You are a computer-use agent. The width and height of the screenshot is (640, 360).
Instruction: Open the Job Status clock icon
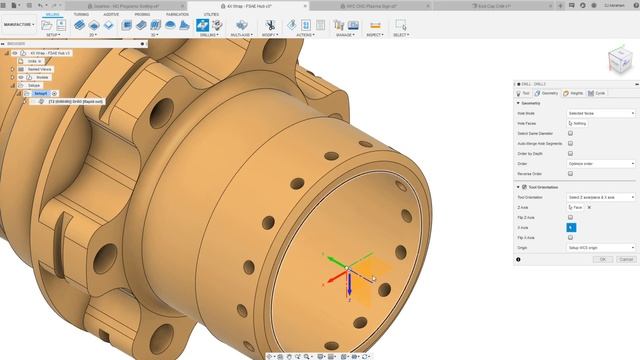(582, 6)
